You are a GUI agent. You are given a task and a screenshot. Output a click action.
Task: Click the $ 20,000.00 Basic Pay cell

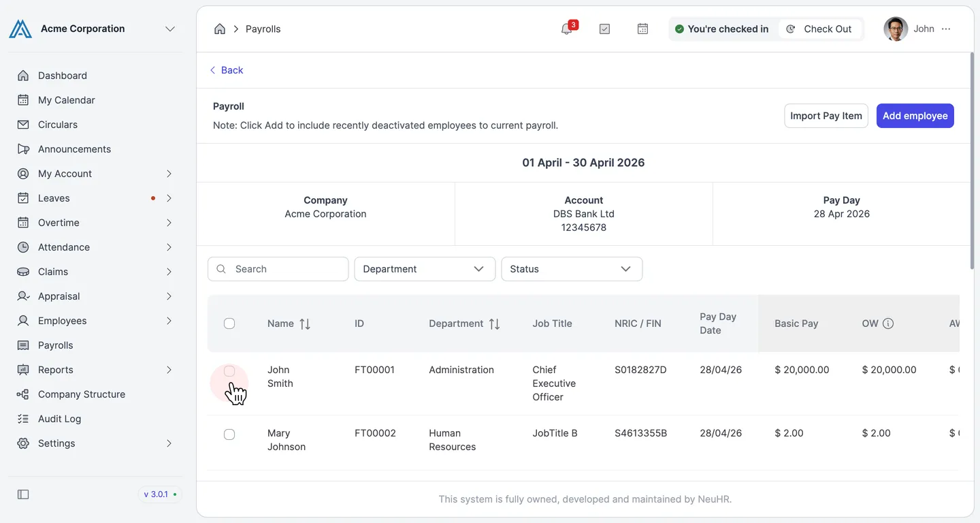tap(802, 370)
